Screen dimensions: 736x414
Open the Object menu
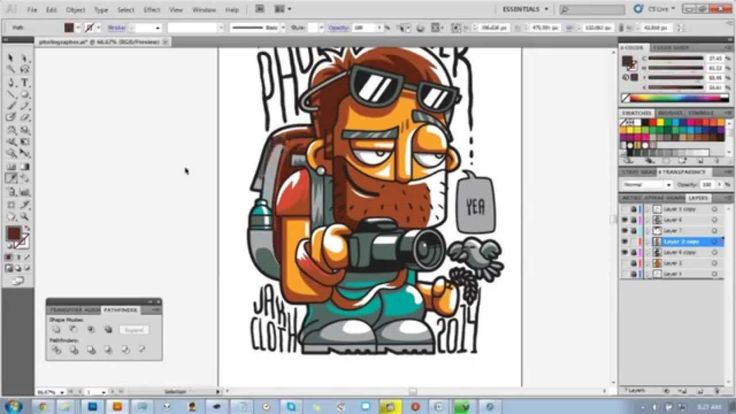[x=75, y=9]
